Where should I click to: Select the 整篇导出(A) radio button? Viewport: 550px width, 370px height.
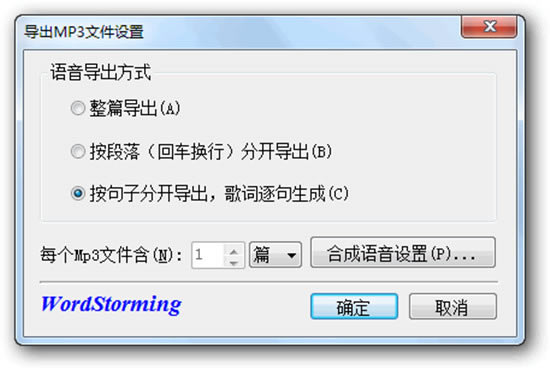(78, 108)
